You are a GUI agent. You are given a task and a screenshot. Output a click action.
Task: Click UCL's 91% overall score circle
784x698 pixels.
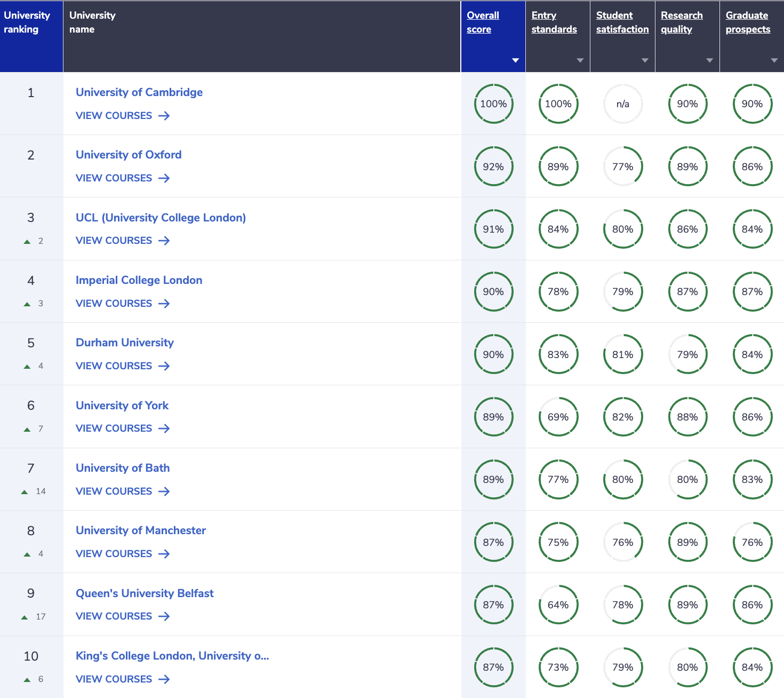click(x=494, y=229)
